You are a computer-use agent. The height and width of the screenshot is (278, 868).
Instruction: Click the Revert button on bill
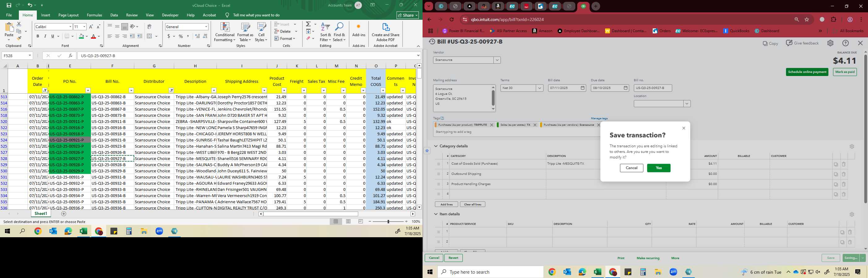(453, 258)
